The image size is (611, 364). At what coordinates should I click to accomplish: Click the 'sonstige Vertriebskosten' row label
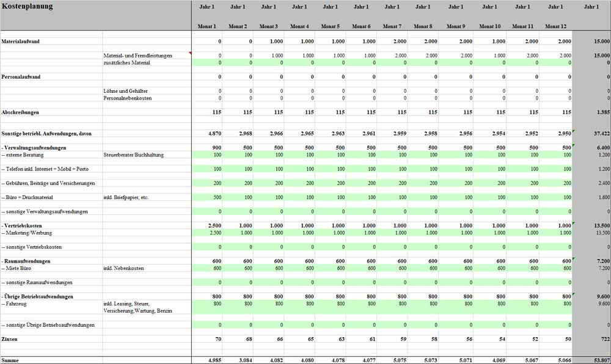(31, 247)
